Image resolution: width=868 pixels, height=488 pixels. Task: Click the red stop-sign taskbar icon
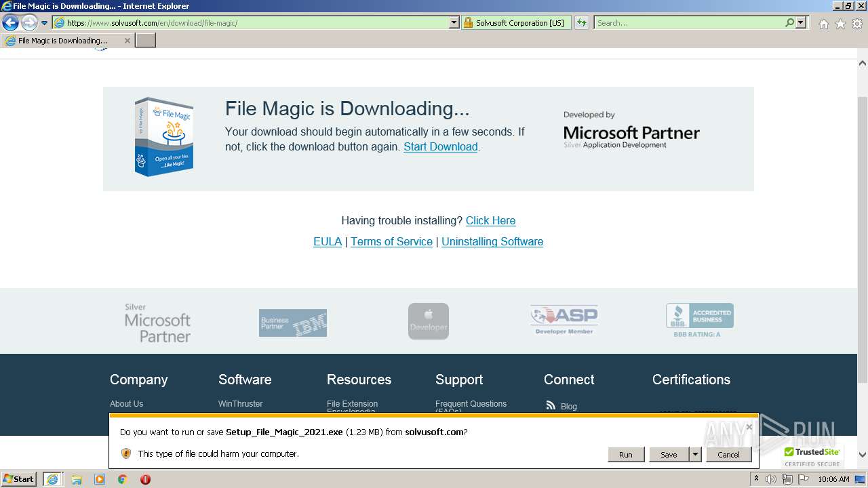145,479
